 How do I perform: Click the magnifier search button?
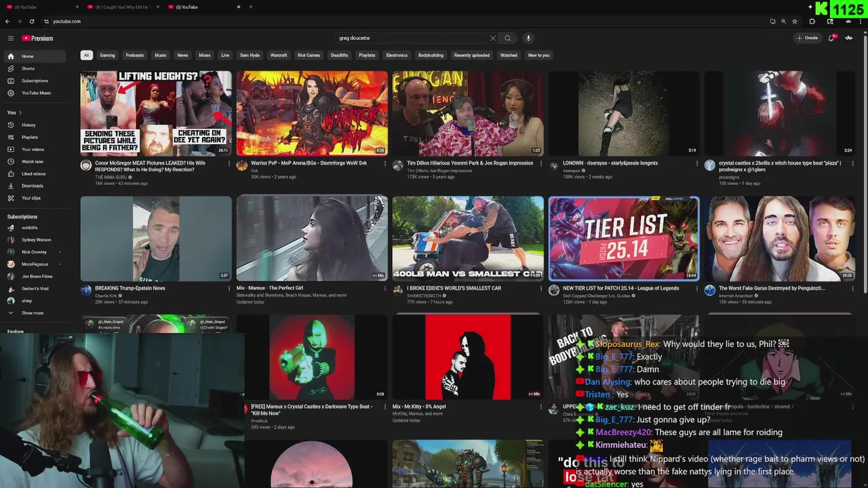507,38
